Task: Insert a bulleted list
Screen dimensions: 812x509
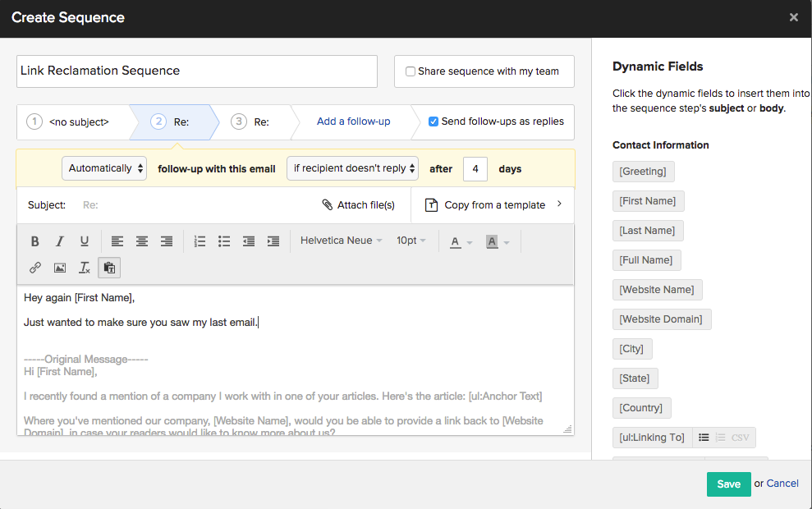Action: pyautogui.click(x=224, y=241)
